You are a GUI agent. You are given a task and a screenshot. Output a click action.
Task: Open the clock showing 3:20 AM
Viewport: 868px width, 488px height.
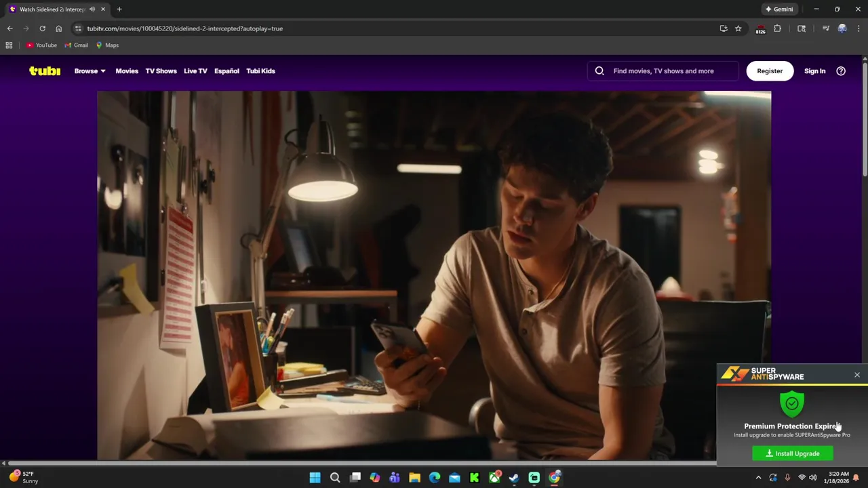[x=838, y=477]
